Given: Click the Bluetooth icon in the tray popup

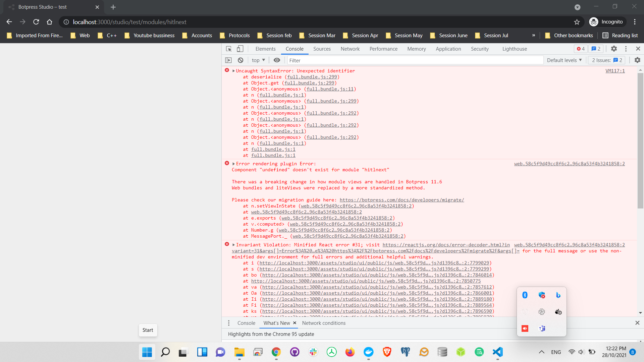Looking at the screenshot, I should coord(525,295).
